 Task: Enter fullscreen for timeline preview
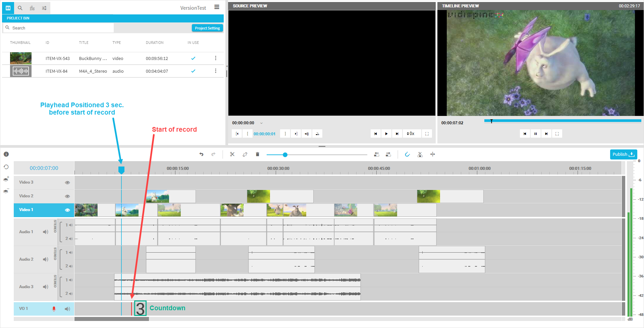coord(557,134)
